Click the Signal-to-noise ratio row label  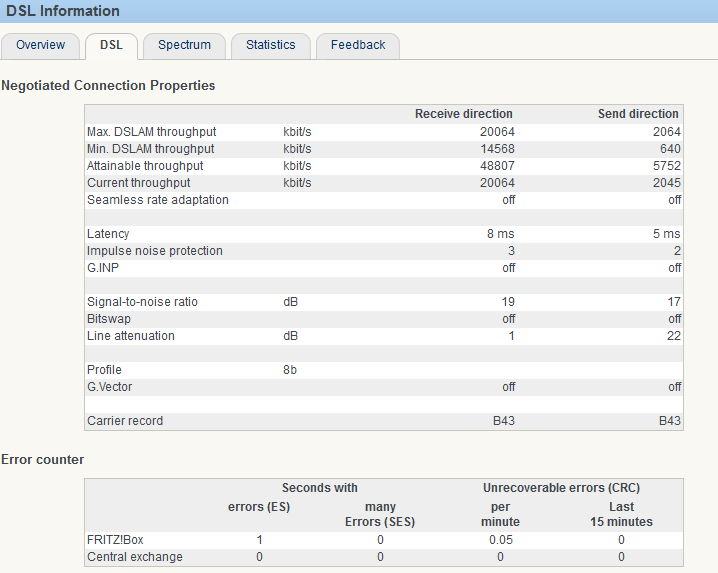tap(144, 302)
